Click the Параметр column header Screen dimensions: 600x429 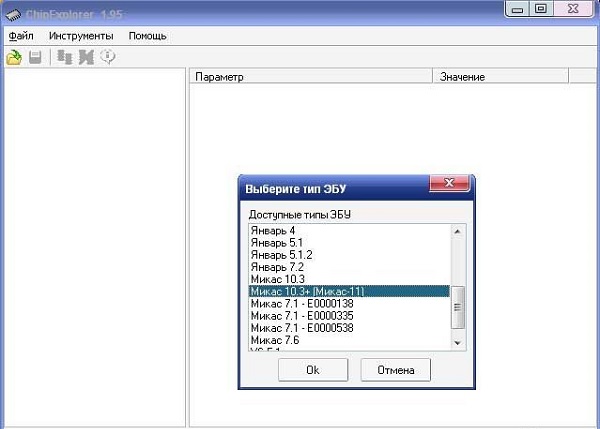click(x=311, y=77)
